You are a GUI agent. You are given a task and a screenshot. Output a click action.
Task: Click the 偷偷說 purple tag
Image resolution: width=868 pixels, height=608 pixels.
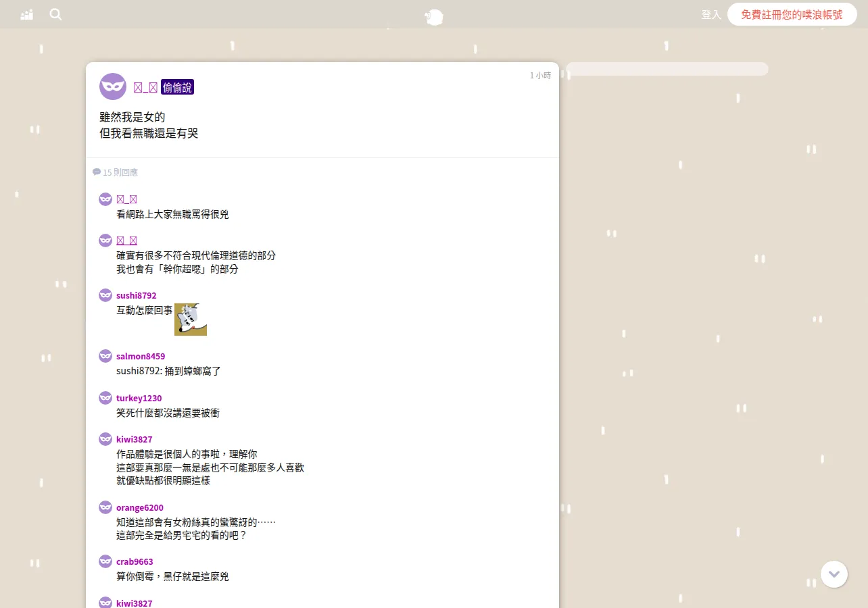177,87
